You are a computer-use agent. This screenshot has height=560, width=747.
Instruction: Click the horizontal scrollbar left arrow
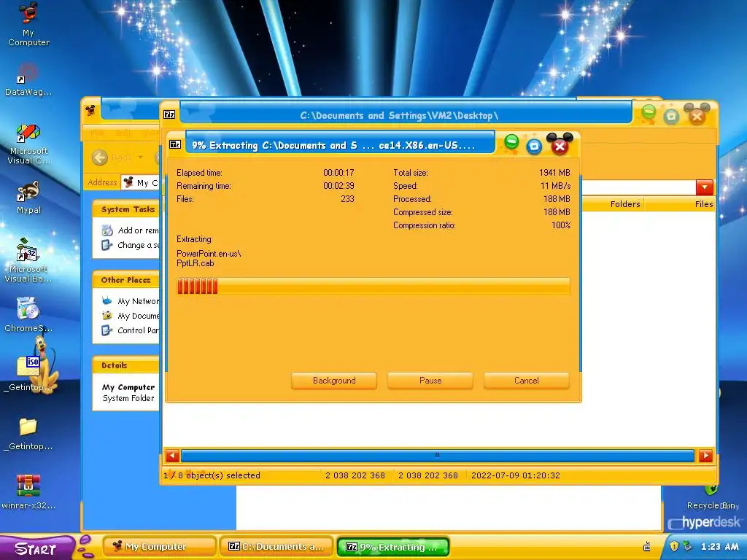pos(172,456)
